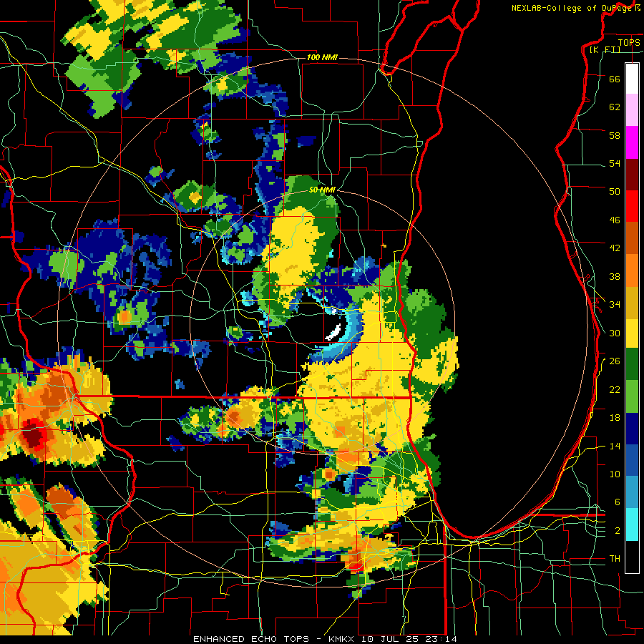The image size is (644, 644).
Task: Click the yellow swatch on the legend bar
Action: tap(632, 334)
